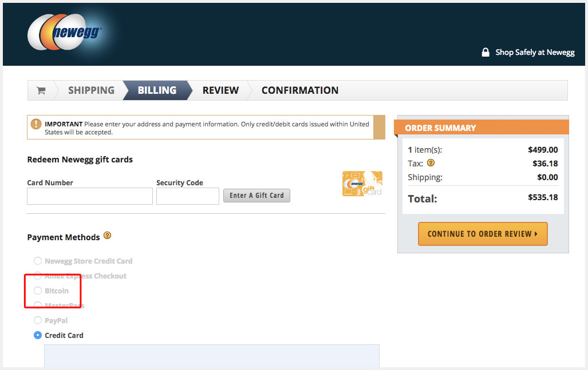Click the Newegg gift card image
This screenshot has width=588, height=370.
point(362,184)
